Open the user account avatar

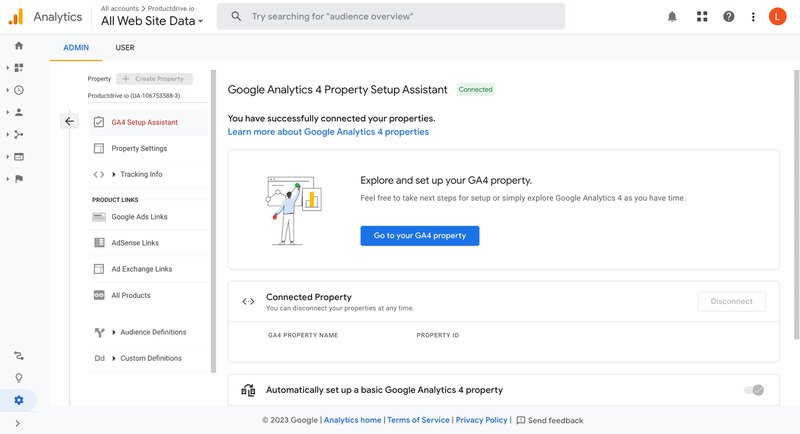coord(778,17)
